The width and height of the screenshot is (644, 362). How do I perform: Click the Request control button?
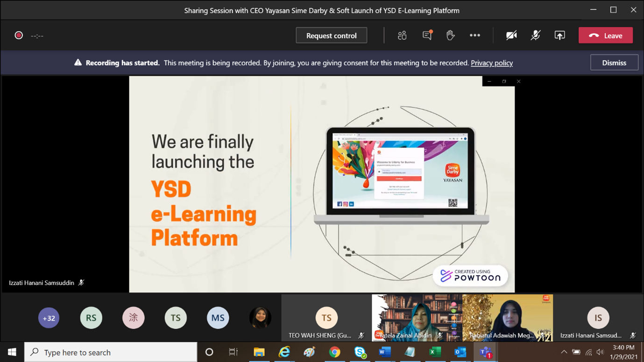coord(331,35)
